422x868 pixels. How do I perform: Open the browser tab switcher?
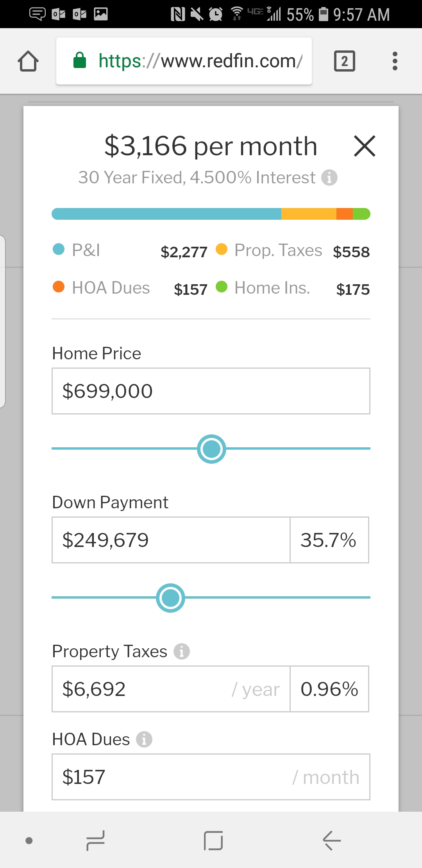[x=344, y=61]
